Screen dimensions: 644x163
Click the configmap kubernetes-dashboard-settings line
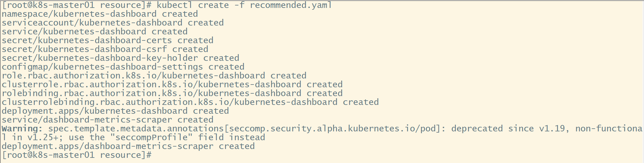pyautogui.click(x=123, y=67)
